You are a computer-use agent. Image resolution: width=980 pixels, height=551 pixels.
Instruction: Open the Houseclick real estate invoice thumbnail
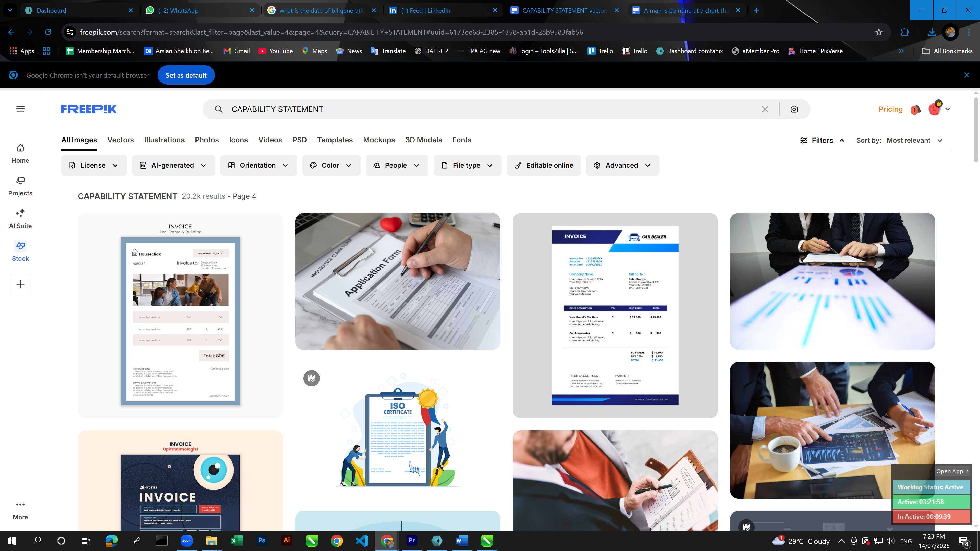coord(180,315)
